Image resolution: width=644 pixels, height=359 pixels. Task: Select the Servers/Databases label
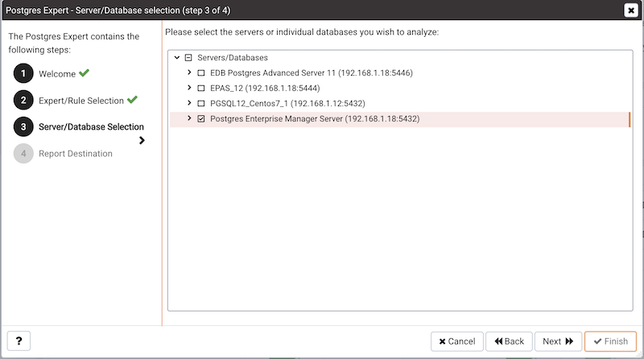pos(233,57)
